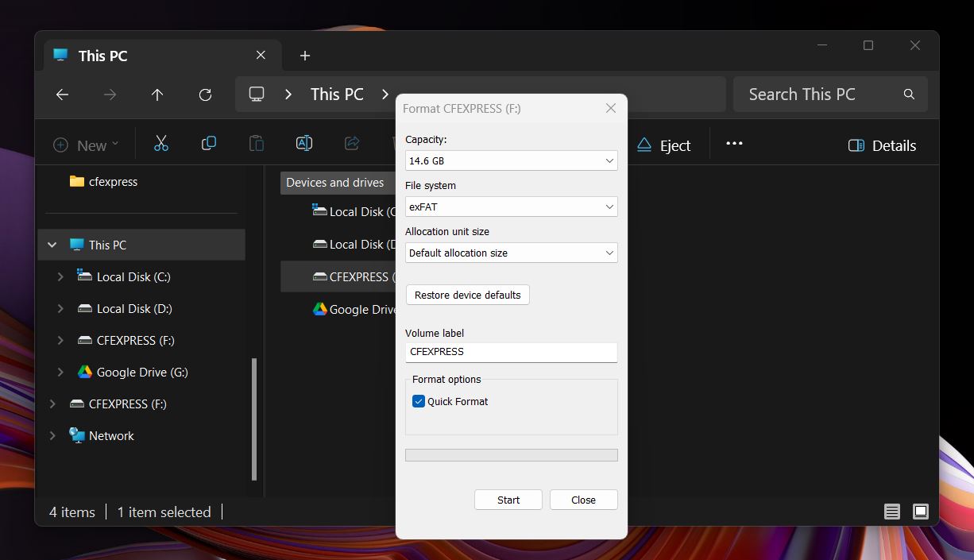Viewport: 974px width, 560px height.
Task: Close the Format CFEXPRESS dialog
Action: (611, 108)
